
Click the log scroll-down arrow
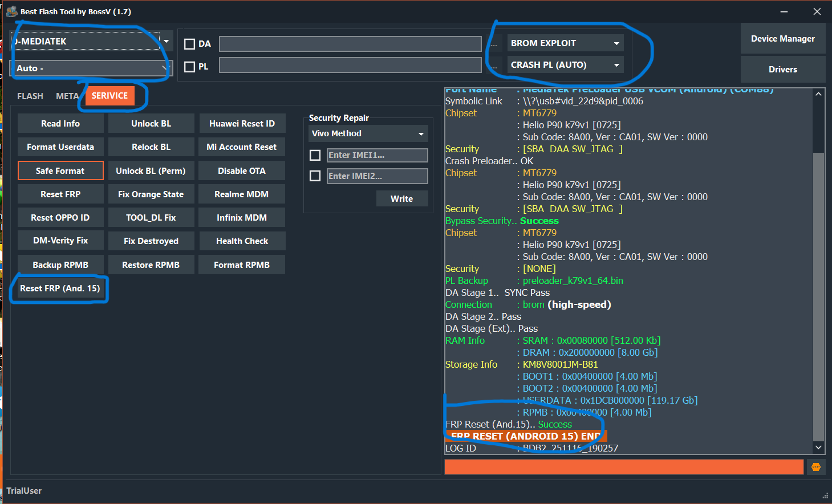pyautogui.click(x=818, y=448)
